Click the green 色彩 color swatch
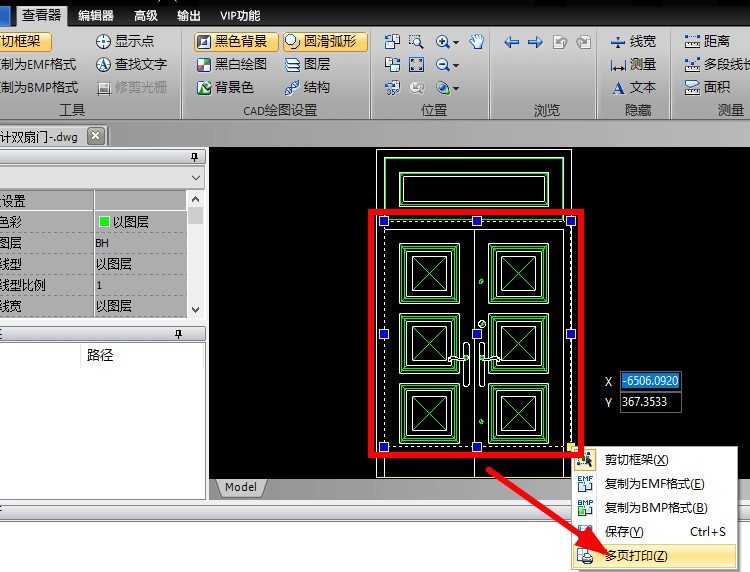750x572 pixels. click(x=104, y=222)
